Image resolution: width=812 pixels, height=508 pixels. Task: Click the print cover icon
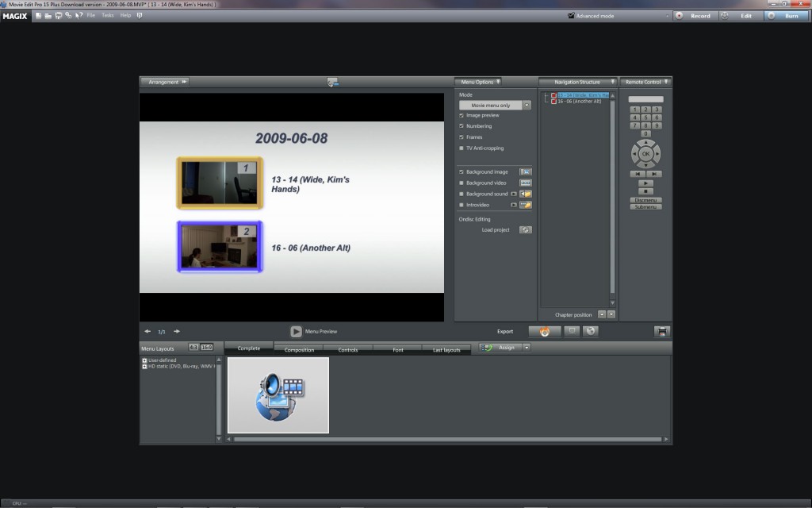coord(662,331)
